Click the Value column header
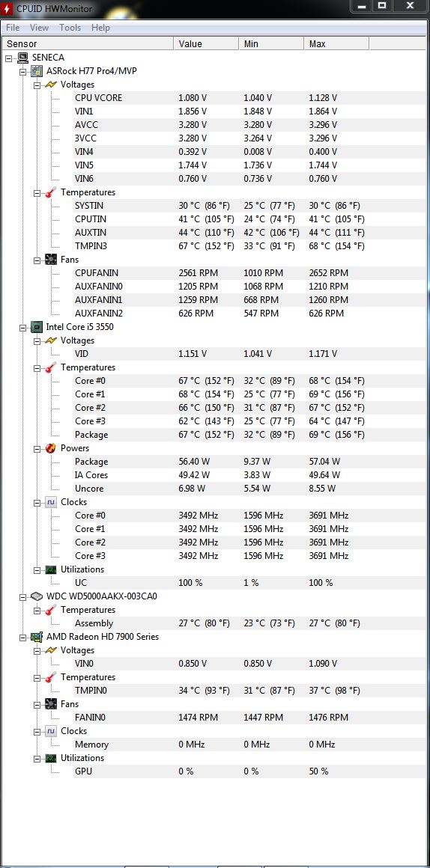The image size is (430, 868). [207, 44]
